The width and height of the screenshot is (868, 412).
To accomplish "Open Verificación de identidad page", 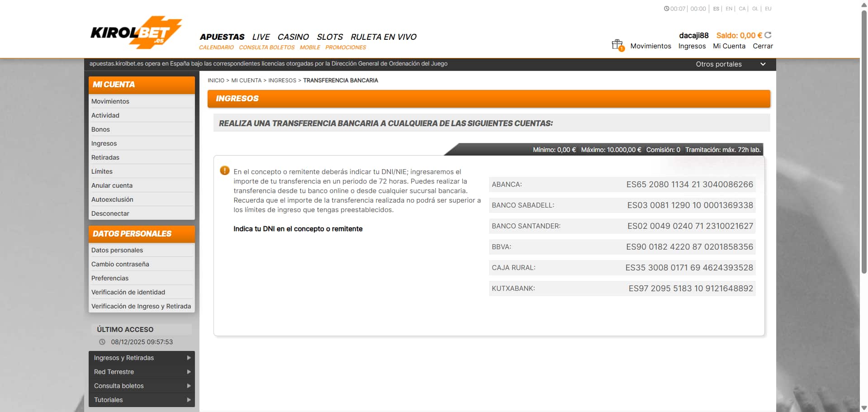I will (128, 292).
